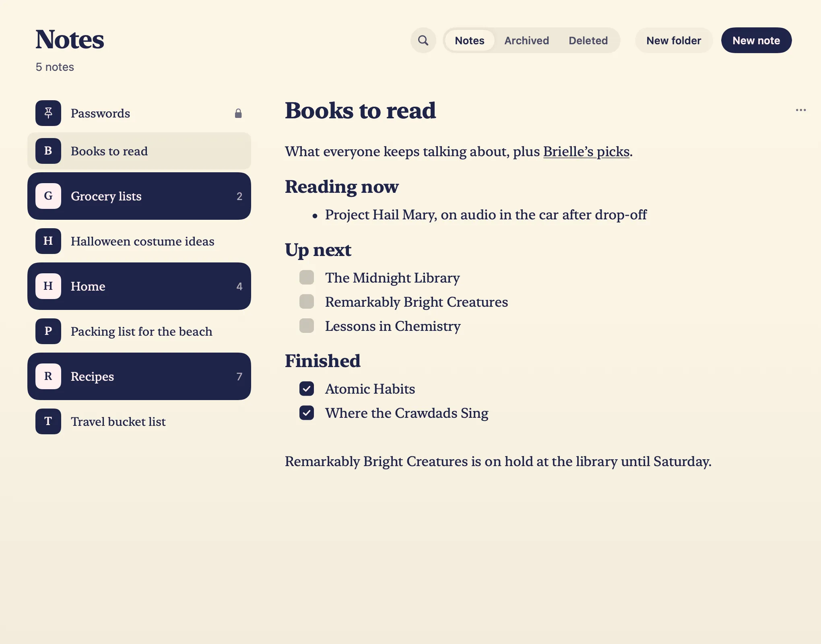
Task: Click the R badge on Recipes folder
Action: [x=48, y=376]
